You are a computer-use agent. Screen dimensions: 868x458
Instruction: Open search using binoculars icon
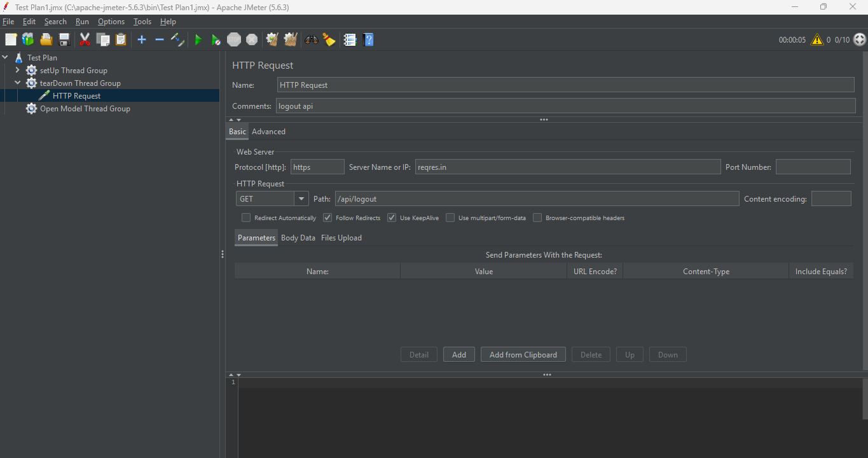(x=311, y=39)
